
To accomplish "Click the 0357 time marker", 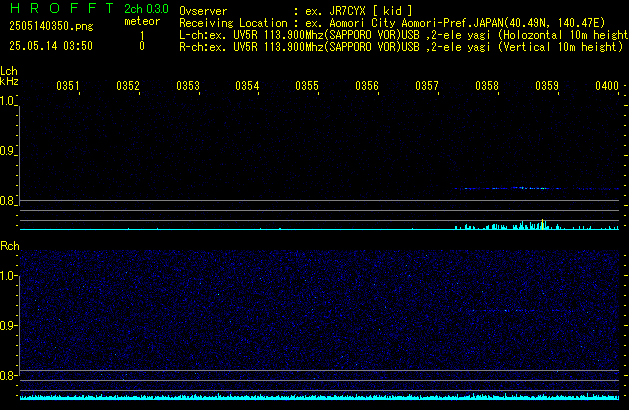I will (x=427, y=86).
